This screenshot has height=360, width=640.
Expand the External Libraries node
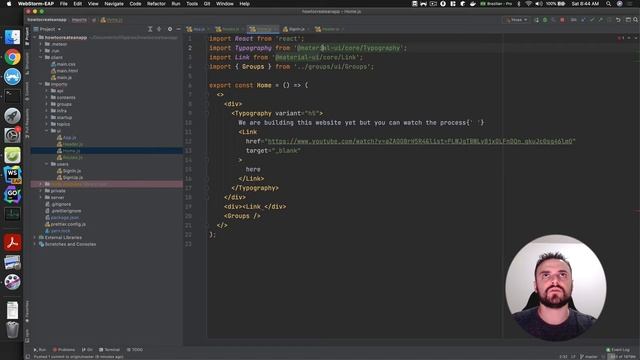[x=35, y=238]
